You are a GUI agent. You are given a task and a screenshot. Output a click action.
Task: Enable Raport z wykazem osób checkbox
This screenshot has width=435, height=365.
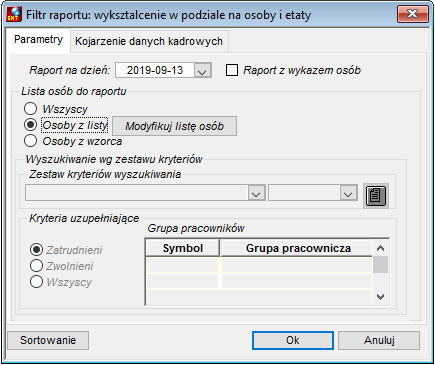coord(232,70)
